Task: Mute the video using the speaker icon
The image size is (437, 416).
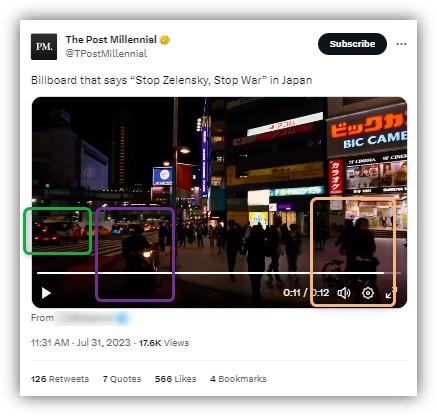Action: (x=344, y=293)
